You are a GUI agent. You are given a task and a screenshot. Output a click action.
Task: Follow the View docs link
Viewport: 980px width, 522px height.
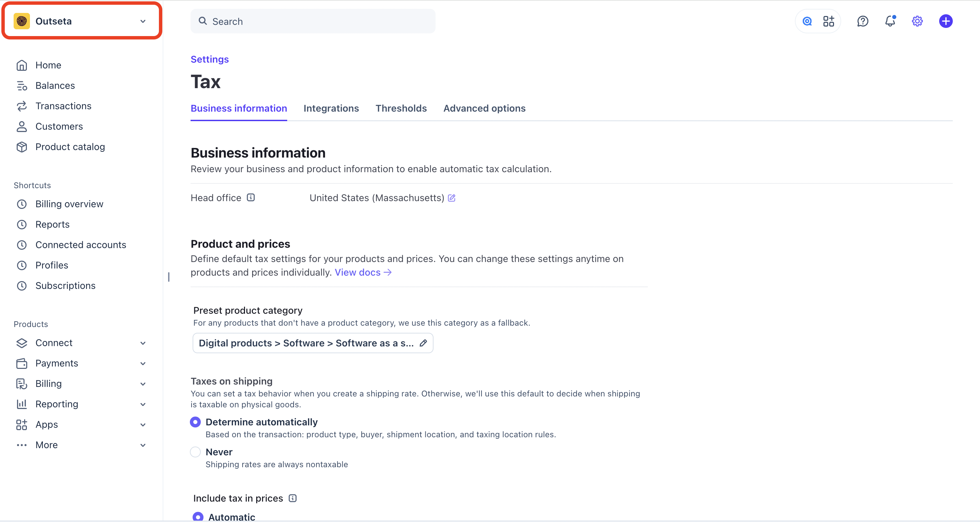coord(363,273)
